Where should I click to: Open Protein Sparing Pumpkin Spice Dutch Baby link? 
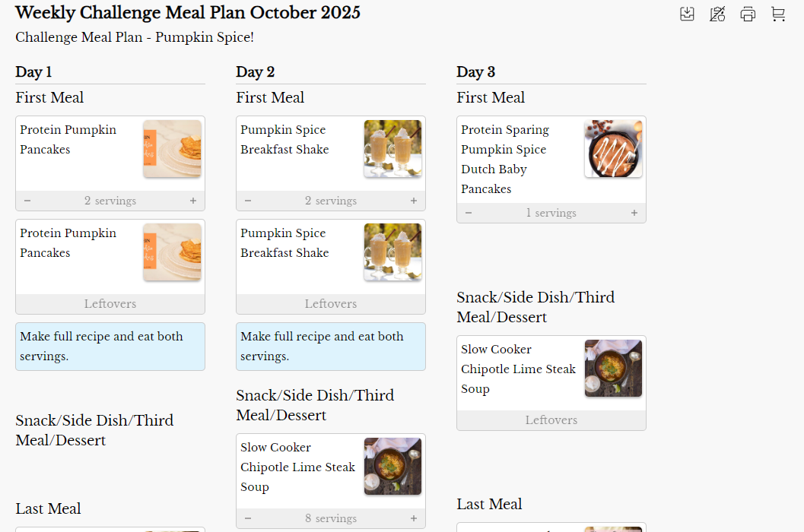click(505, 159)
